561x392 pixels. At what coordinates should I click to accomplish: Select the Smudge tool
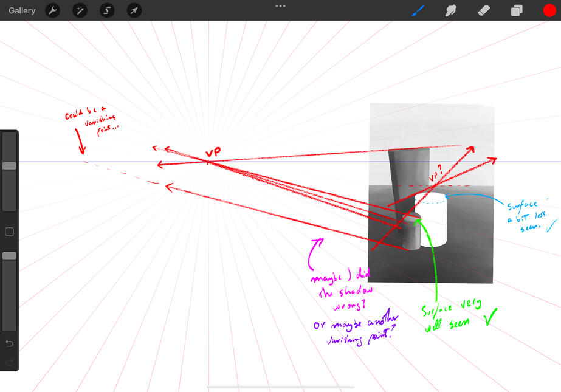pyautogui.click(x=451, y=10)
